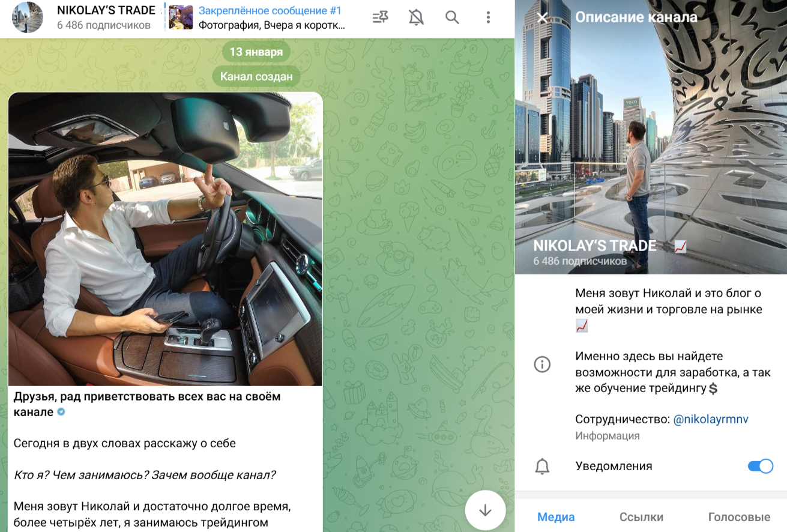Click the info icon in channel description
Image resolution: width=787 pixels, height=532 pixels.
pos(542,364)
